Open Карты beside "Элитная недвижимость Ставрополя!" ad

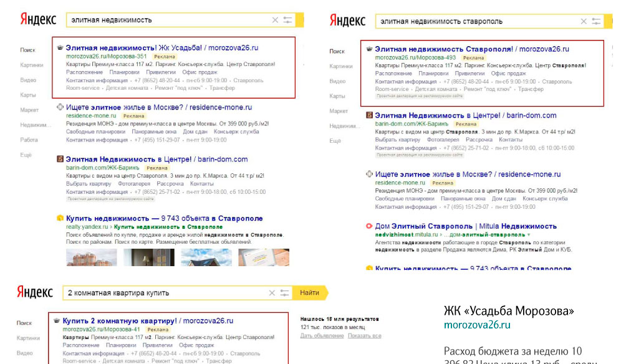pyautogui.click(x=337, y=96)
